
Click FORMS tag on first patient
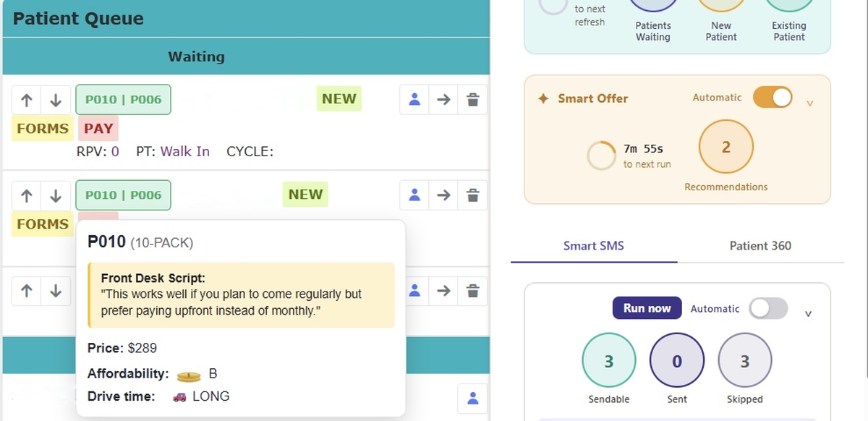point(43,129)
